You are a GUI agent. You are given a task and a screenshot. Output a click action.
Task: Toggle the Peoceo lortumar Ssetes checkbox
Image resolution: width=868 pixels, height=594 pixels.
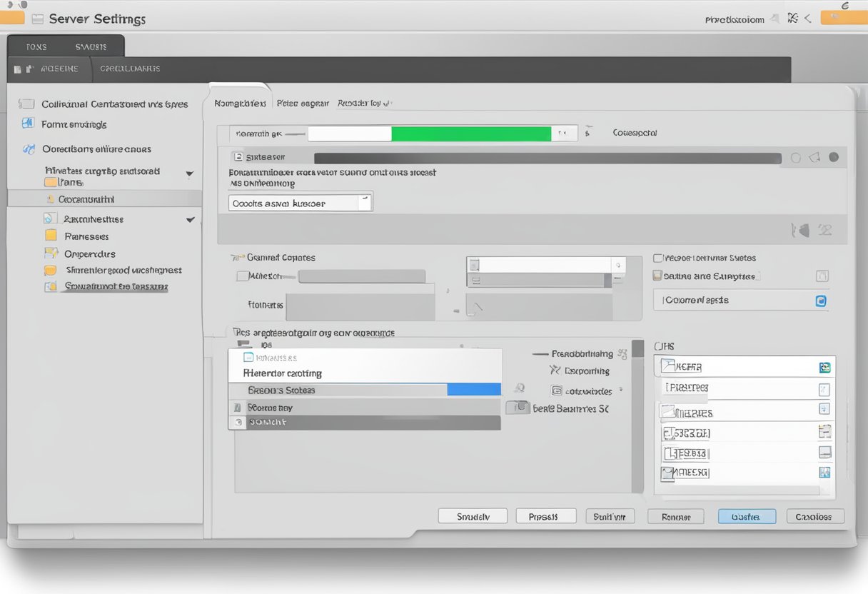point(658,258)
